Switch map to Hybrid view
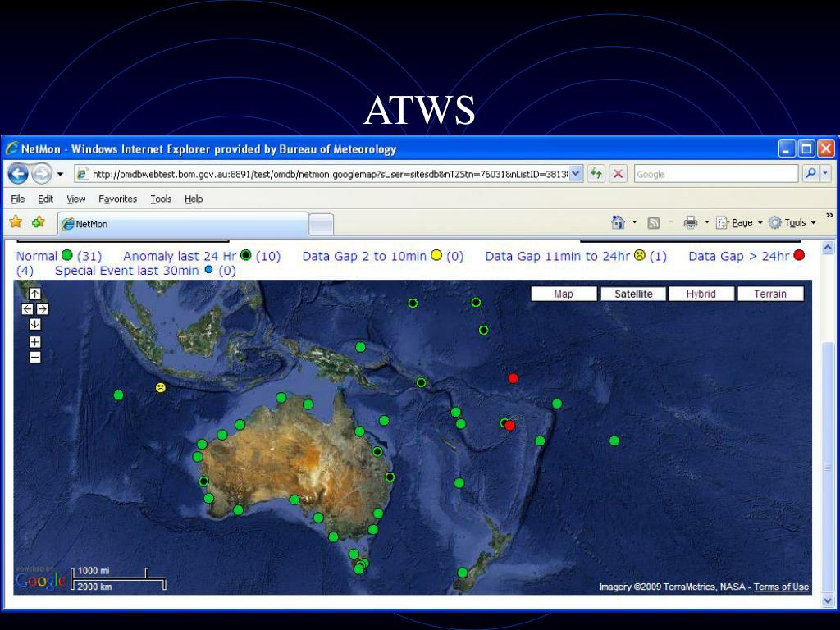840x630 pixels. tap(701, 294)
